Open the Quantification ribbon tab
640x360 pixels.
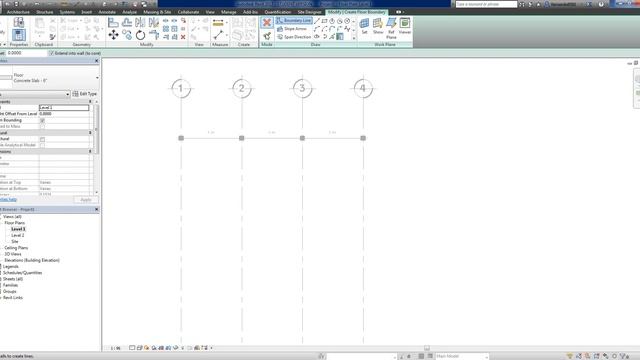[278, 12]
